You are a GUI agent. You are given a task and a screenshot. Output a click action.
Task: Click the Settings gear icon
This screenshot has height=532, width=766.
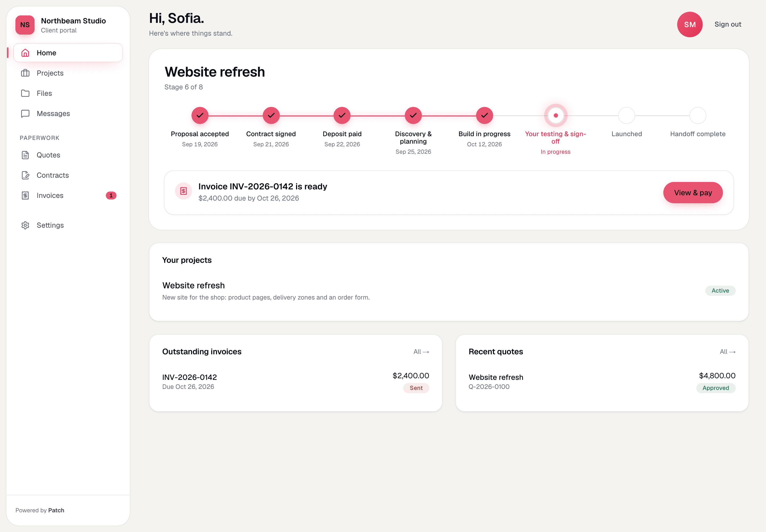tap(25, 225)
